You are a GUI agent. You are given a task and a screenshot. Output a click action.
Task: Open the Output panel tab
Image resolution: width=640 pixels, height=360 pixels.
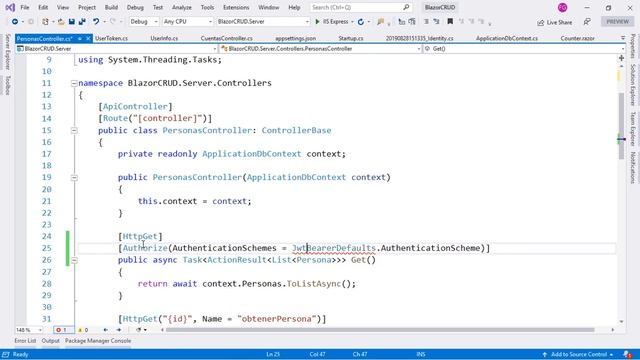click(x=51, y=341)
